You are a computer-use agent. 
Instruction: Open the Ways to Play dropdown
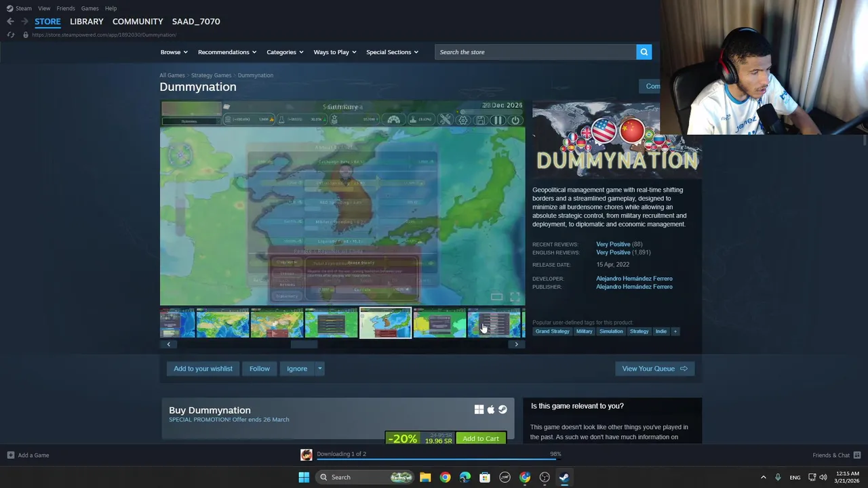335,52
